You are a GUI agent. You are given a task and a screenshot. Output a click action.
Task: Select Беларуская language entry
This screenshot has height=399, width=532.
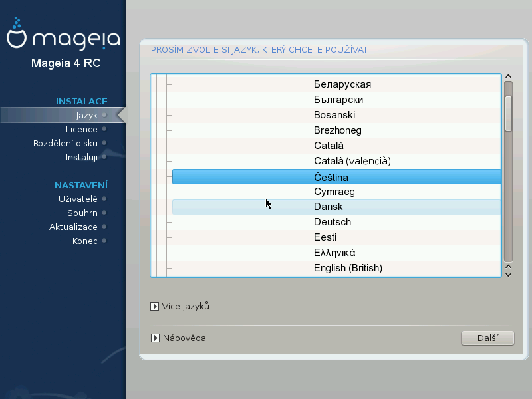(342, 84)
